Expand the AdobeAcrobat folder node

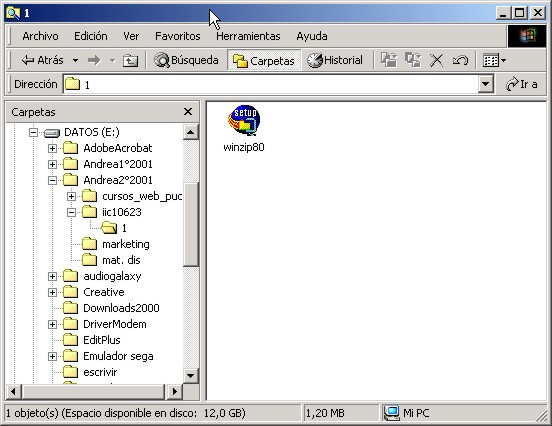click(52, 149)
